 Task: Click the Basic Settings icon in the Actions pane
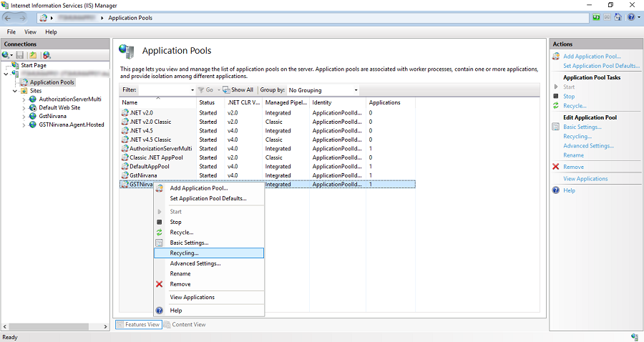(556, 127)
